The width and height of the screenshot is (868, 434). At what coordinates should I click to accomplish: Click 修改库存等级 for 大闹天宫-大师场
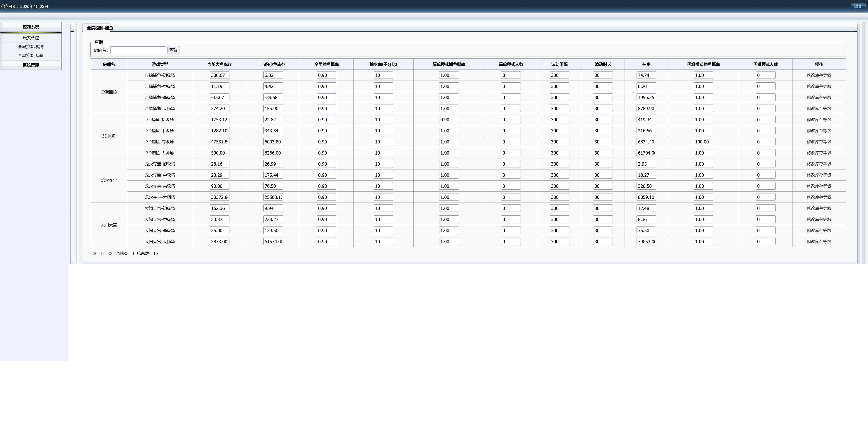point(819,241)
